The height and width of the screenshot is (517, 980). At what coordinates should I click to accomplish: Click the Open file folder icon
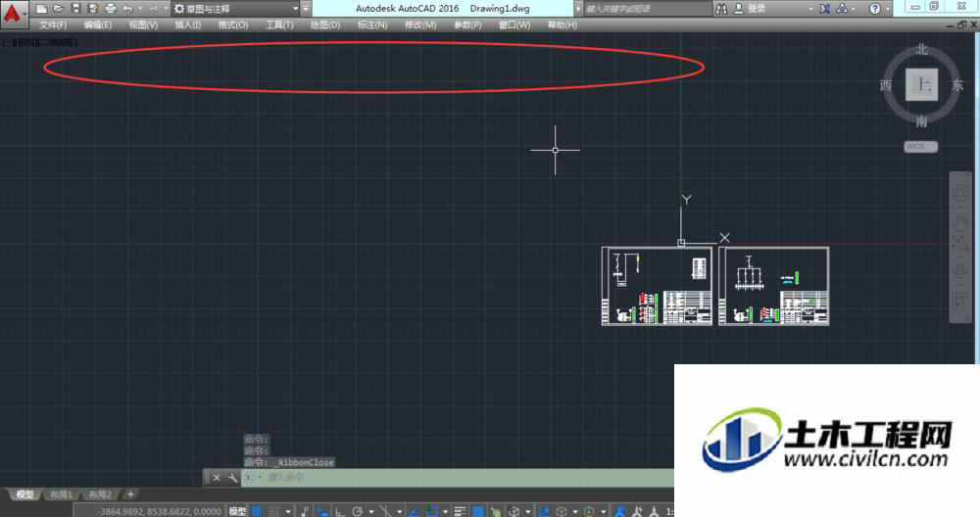coord(58,8)
